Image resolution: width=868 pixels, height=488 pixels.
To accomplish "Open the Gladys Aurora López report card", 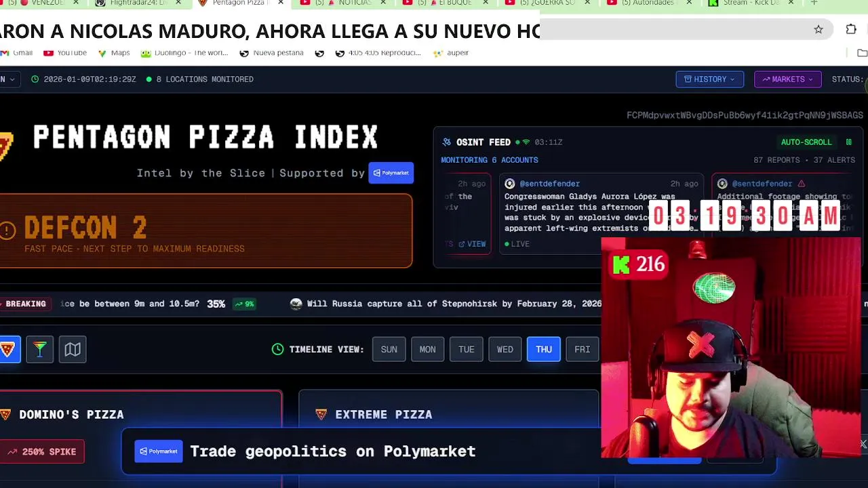I will [601, 213].
